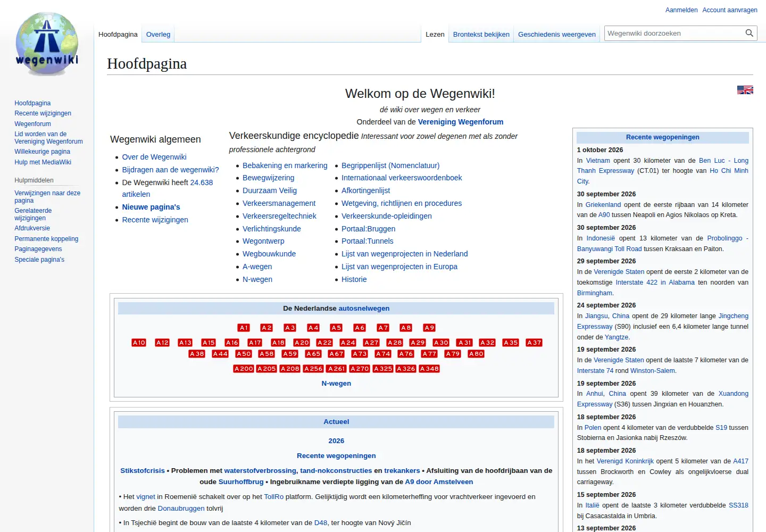
Task: Click the Wegenwiki globe logo
Action: point(47,44)
